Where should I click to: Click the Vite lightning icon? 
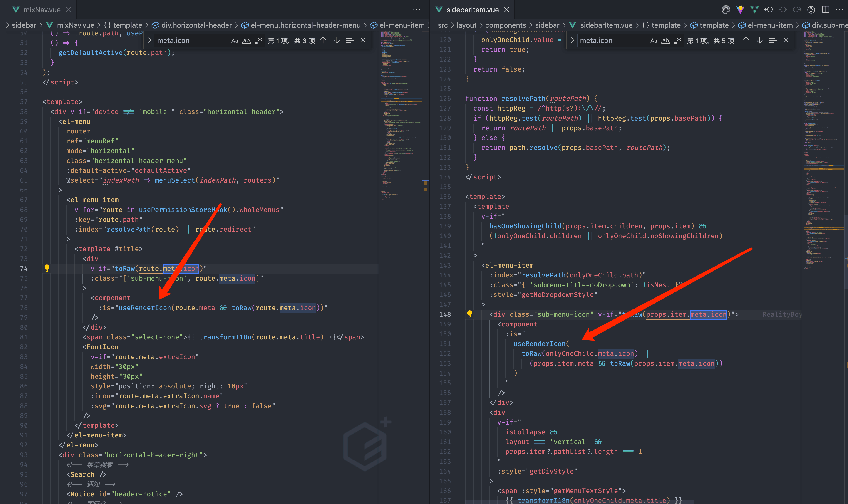click(x=740, y=10)
